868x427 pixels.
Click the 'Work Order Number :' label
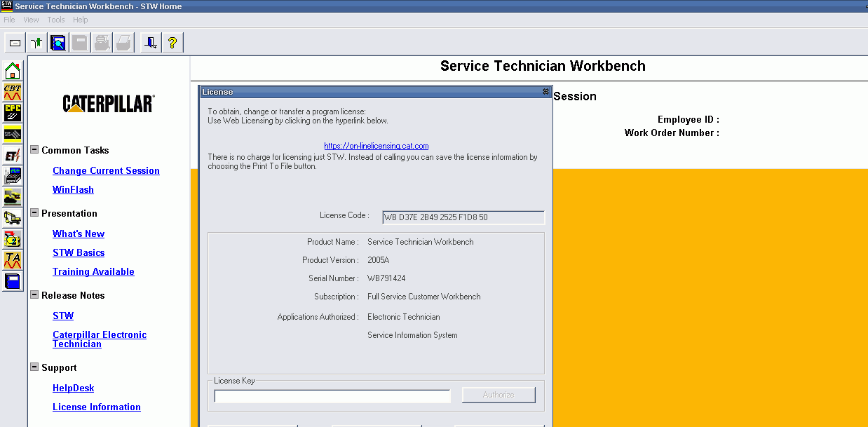(672, 133)
